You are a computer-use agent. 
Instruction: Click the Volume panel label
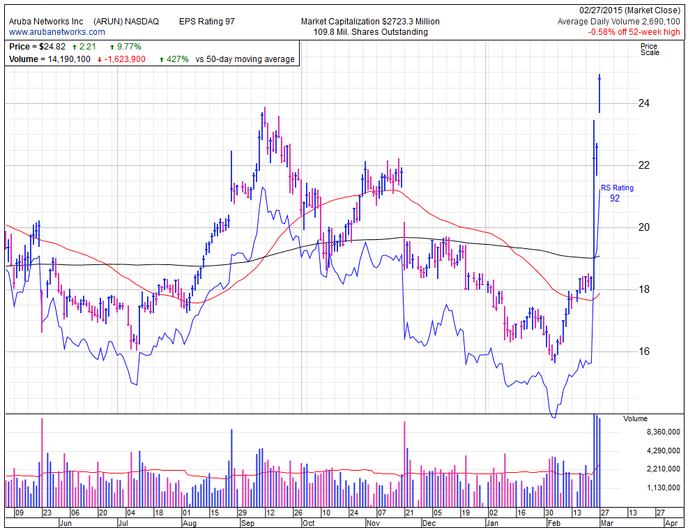point(635,419)
